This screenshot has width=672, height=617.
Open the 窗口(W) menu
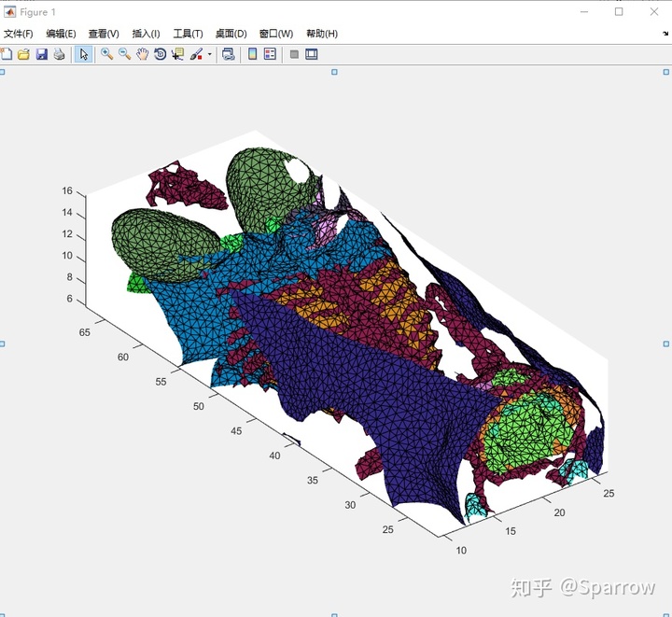[x=276, y=34]
